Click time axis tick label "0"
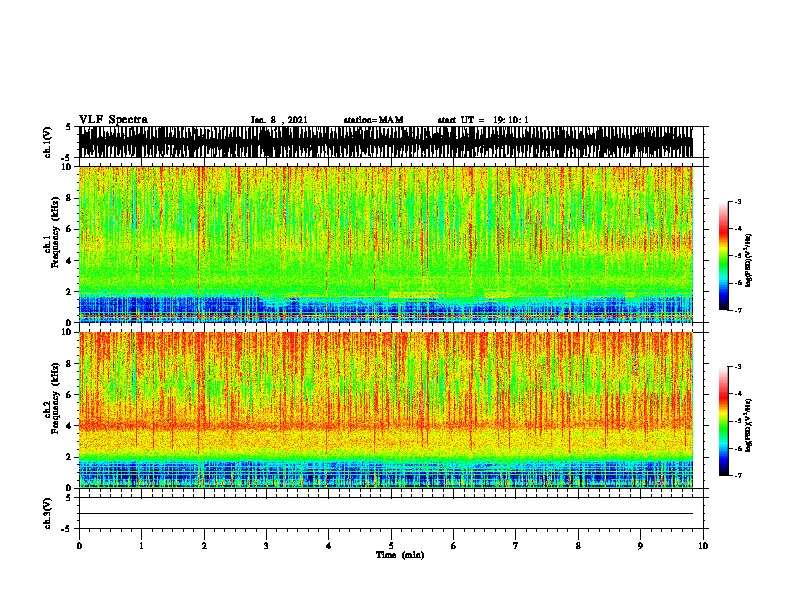792x612 pixels. click(79, 546)
